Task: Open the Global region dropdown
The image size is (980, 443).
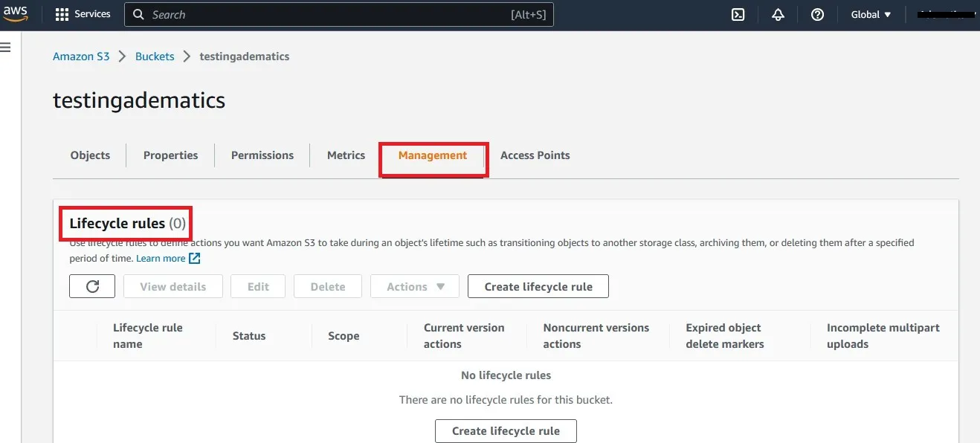Action: pos(871,15)
